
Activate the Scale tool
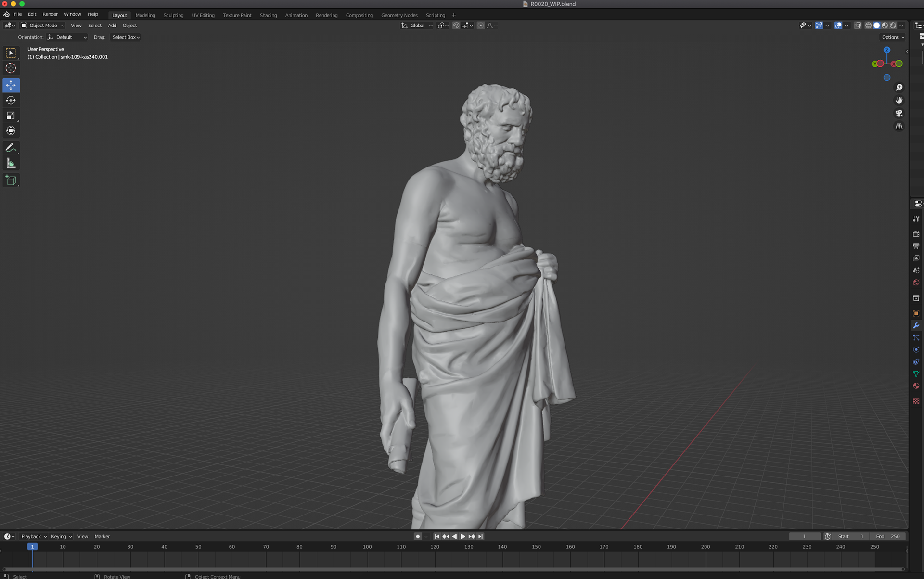[x=11, y=116]
